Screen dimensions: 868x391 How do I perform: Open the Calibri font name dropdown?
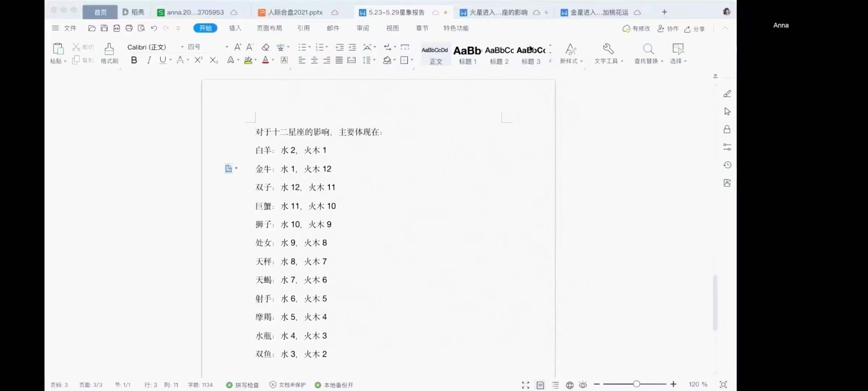pos(182,47)
